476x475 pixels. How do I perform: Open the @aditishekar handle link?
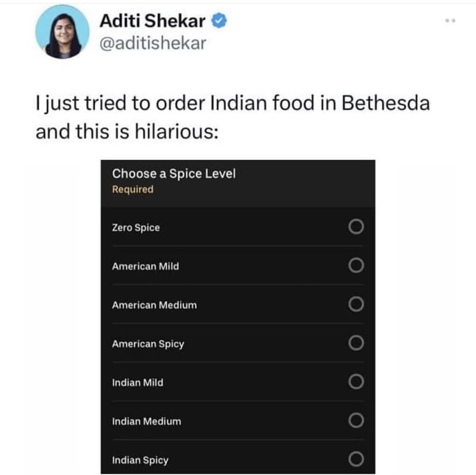click(x=153, y=43)
